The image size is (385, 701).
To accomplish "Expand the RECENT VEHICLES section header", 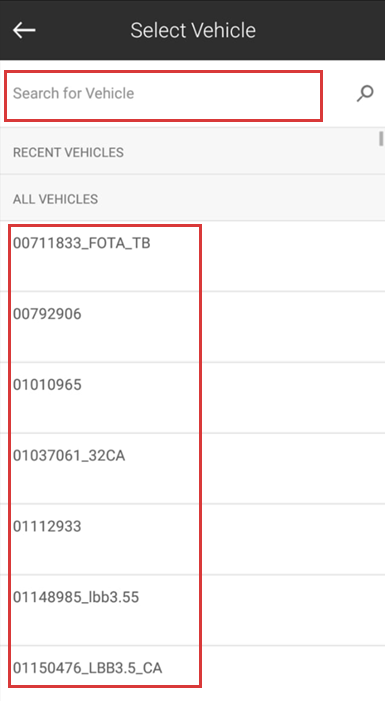I will [192, 152].
